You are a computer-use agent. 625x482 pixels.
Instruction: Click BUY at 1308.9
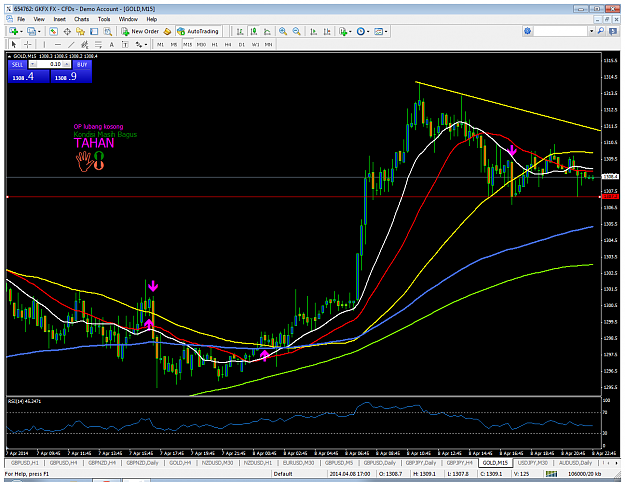(71, 77)
